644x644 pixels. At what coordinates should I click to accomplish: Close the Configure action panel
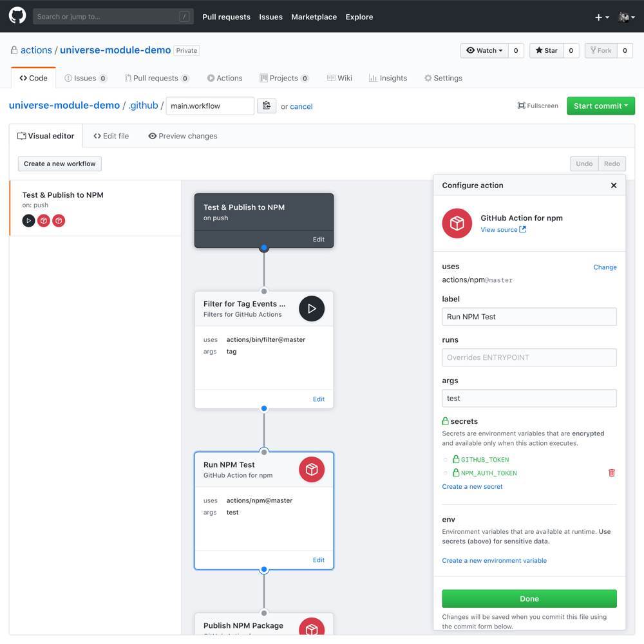614,185
